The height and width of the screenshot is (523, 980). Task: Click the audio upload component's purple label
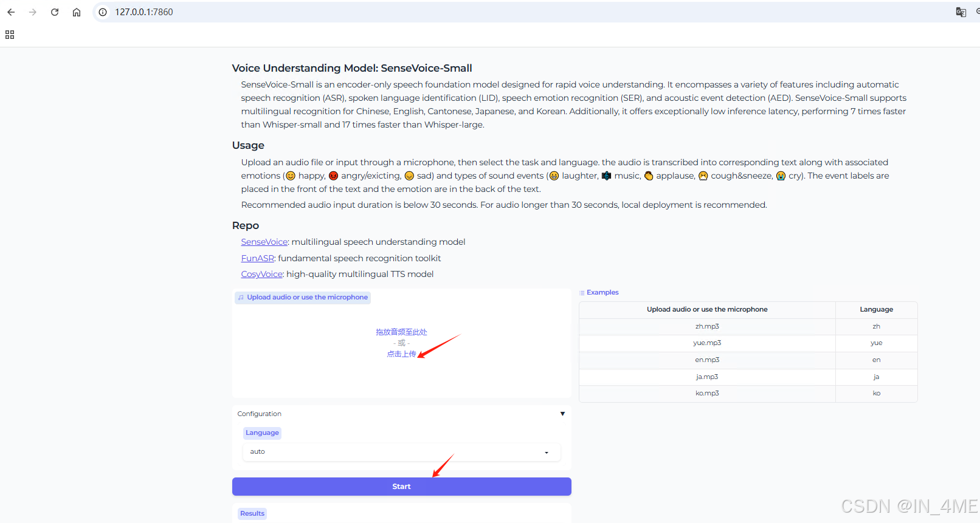pyautogui.click(x=303, y=298)
